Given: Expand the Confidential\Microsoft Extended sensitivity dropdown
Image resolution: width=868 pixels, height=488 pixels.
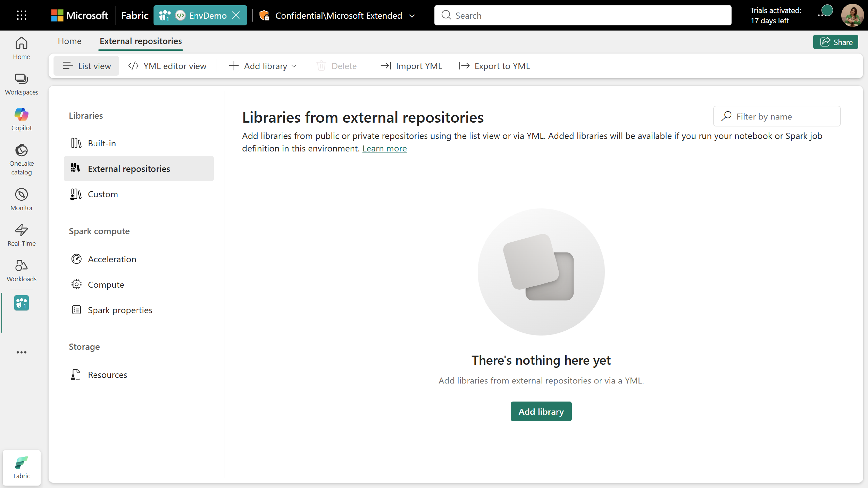Looking at the screenshot, I should coord(412,16).
